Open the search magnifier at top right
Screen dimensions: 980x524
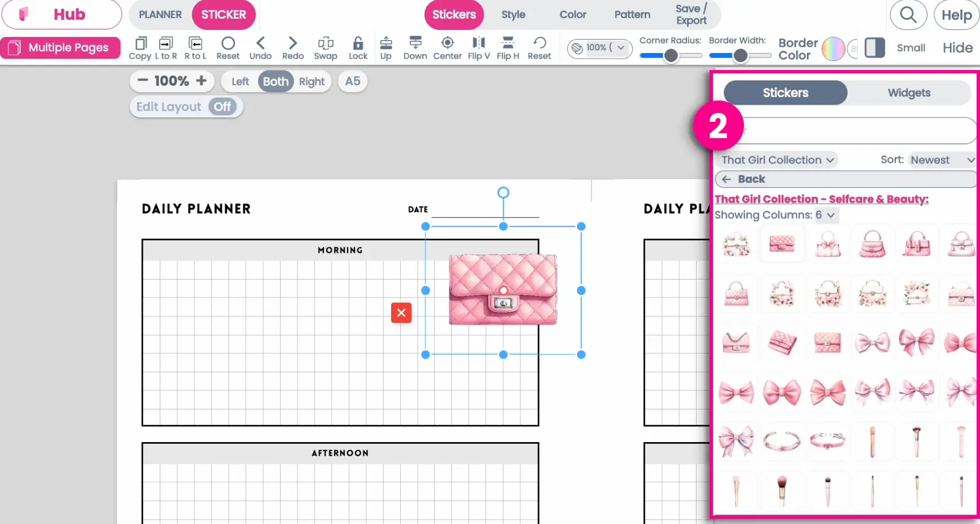click(x=908, y=15)
